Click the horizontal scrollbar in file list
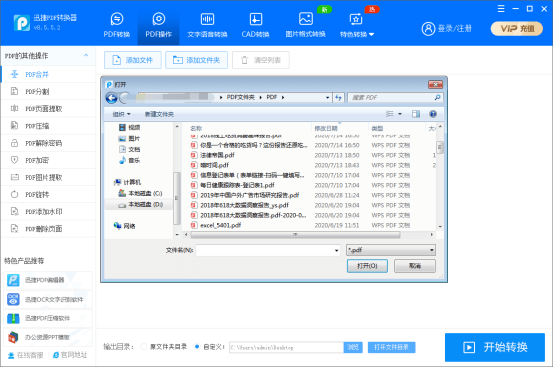This screenshot has height=367, width=554. point(295,235)
